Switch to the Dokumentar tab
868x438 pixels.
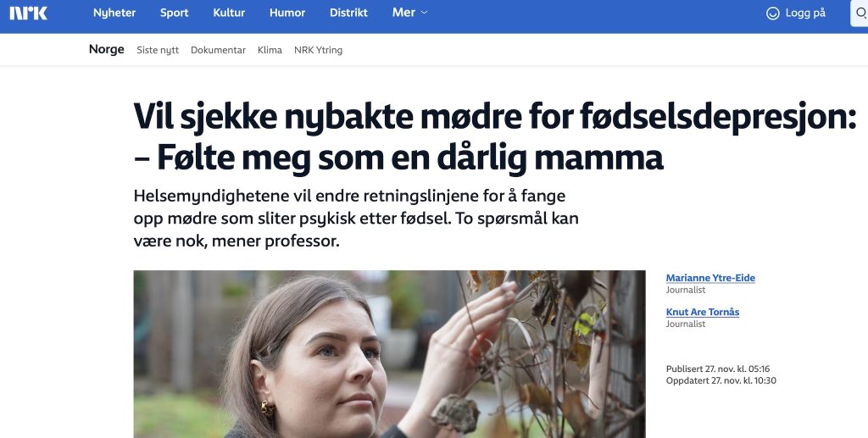click(x=218, y=50)
